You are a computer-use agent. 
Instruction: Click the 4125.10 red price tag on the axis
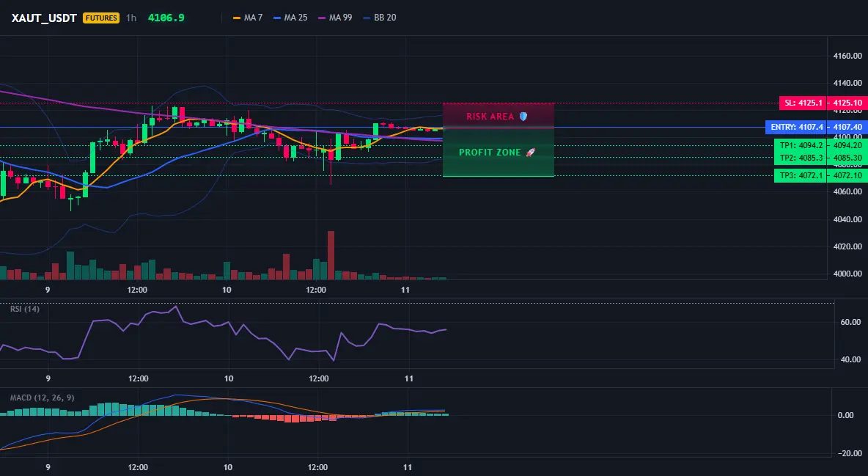[x=847, y=103]
